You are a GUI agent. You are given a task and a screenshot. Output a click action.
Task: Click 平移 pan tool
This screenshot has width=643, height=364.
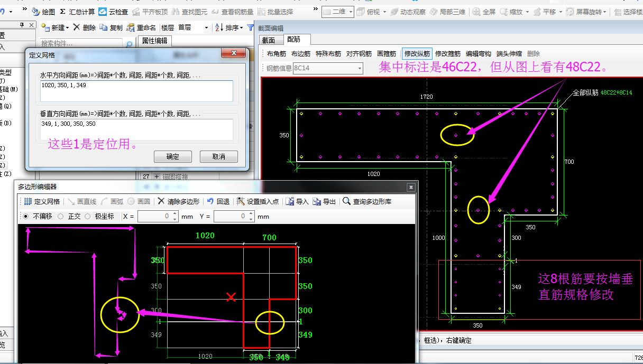545,12
